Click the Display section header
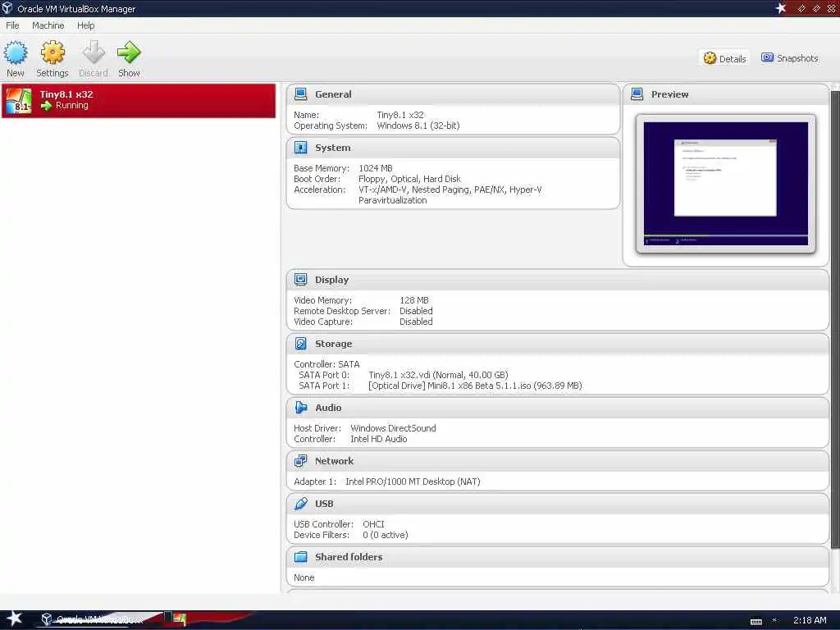 [x=558, y=281]
